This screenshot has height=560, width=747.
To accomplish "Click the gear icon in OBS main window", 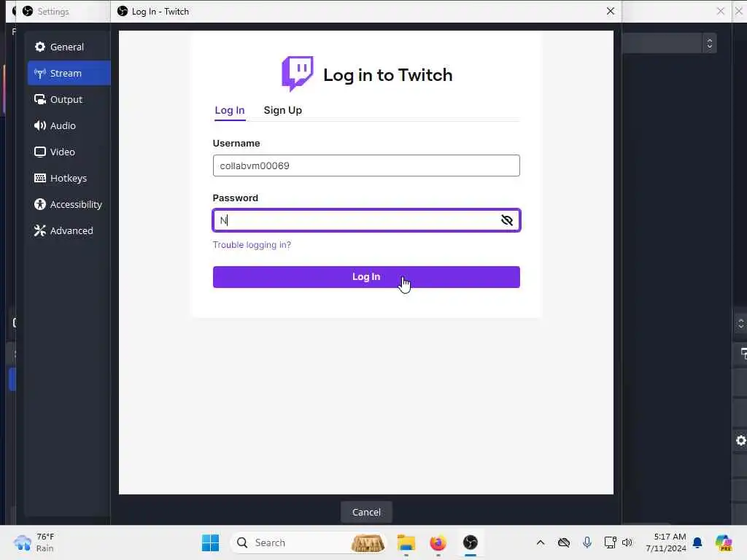I will (x=741, y=440).
